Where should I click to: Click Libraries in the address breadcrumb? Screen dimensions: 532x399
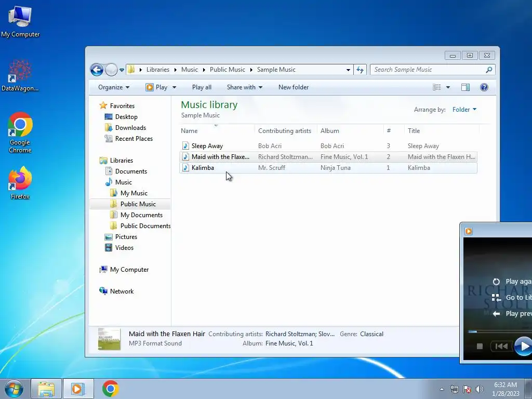(158, 70)
